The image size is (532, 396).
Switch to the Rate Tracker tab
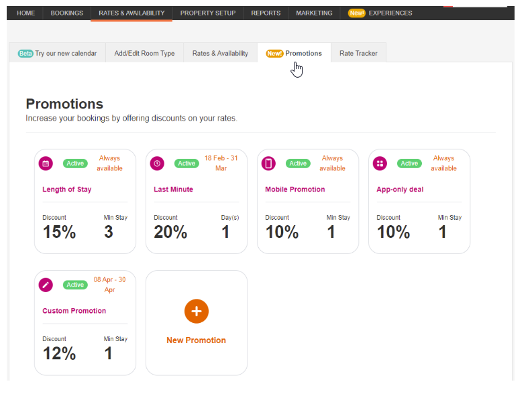(358, 53)
